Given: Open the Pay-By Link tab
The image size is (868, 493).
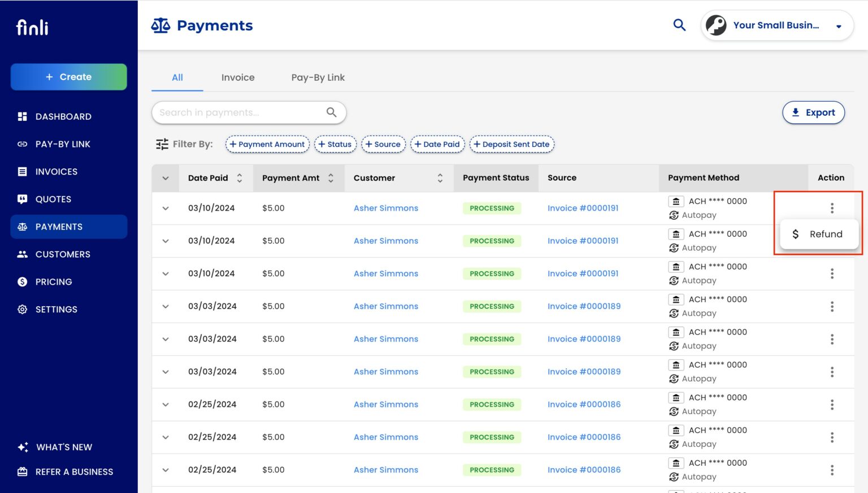Looking at the screenshot, I should click(x=318, y=77).
